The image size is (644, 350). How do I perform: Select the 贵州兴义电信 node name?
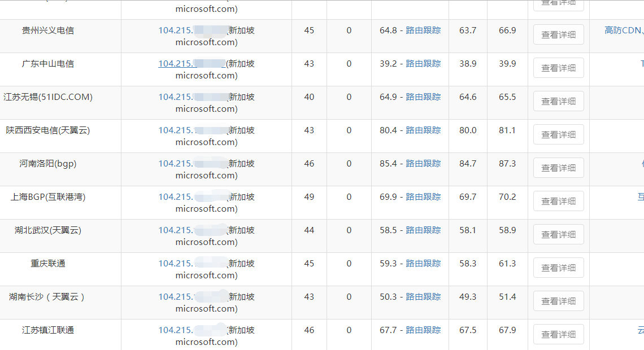coord(47,30)
